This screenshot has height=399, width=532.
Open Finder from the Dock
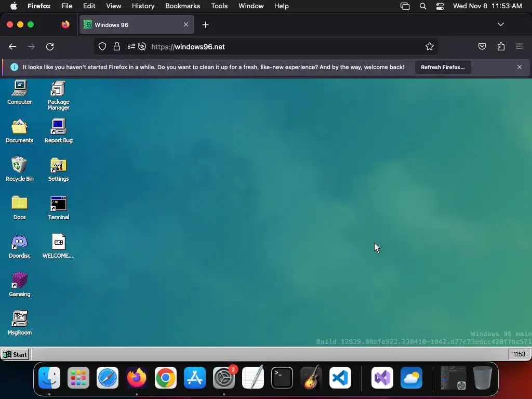tap(49, 378)
